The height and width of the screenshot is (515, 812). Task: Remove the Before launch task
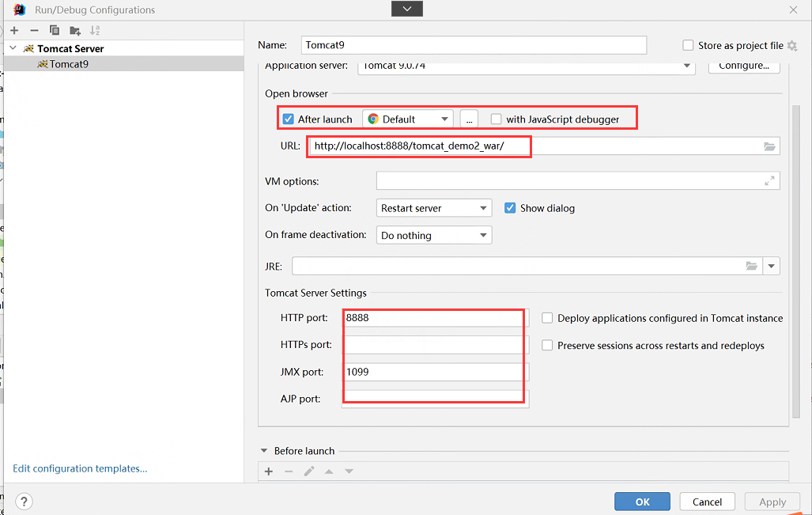point(289,471)
